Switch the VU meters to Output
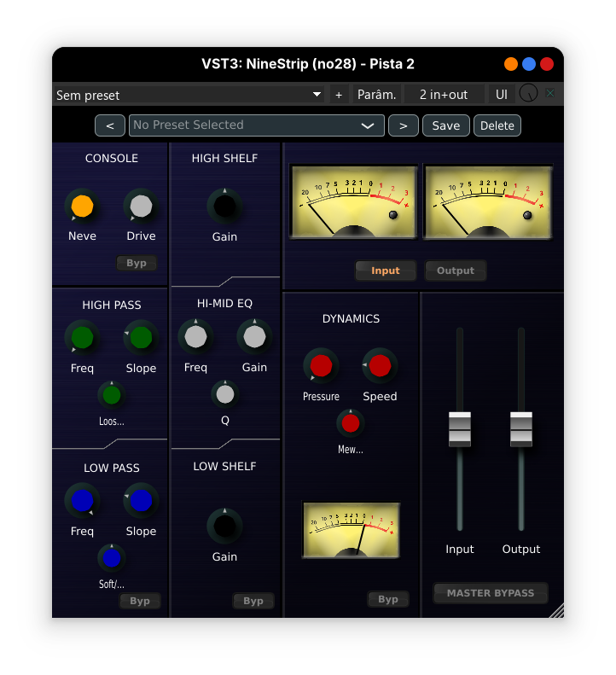Viewport: 616px width, 675px height. pyautogui.click(x=456, y=271)
